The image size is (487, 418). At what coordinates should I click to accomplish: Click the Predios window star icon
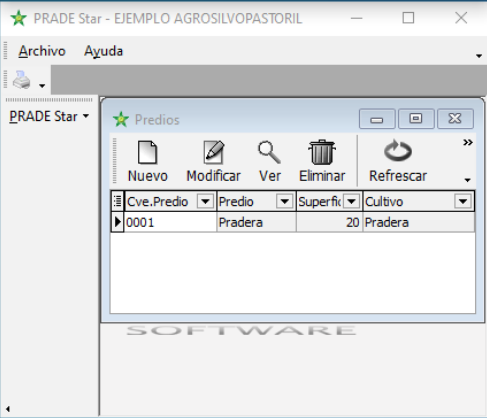(x=121, y=119)
